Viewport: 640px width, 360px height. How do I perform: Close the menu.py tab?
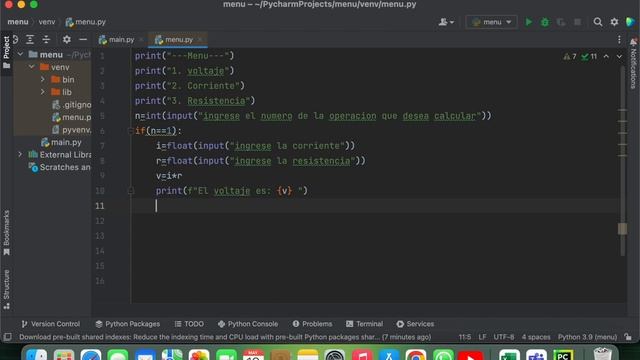pyautogui.click(x=200, y=40)
